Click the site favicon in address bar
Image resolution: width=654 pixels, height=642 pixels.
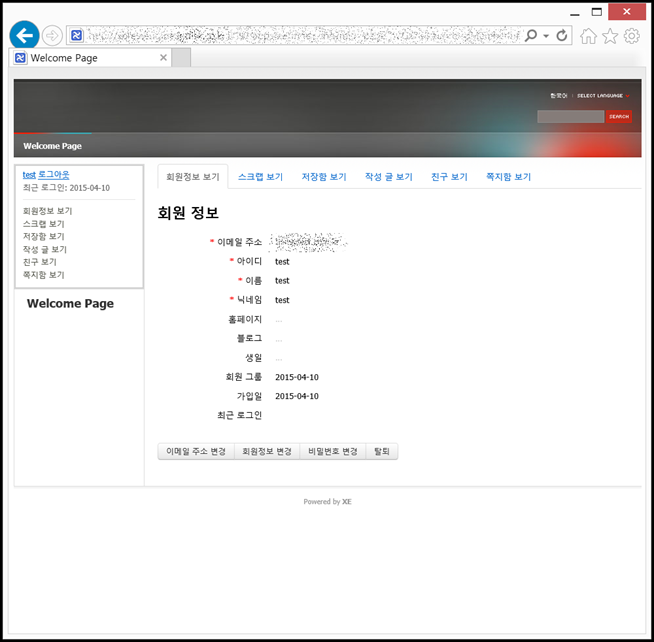pos(76,35)
